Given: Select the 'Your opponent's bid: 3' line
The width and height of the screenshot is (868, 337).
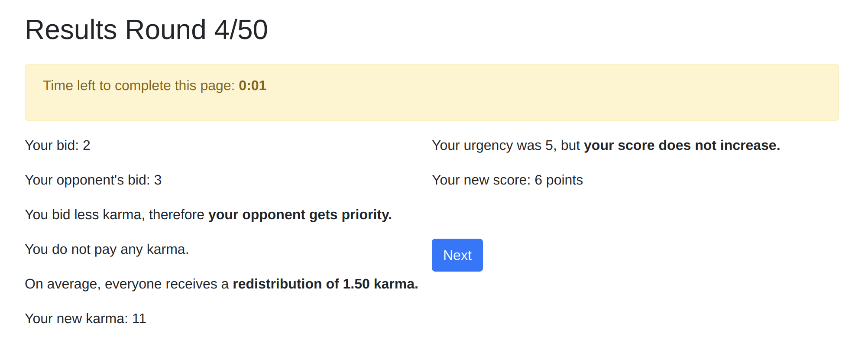Looking at the screenshot, I should tap(93, 180).
